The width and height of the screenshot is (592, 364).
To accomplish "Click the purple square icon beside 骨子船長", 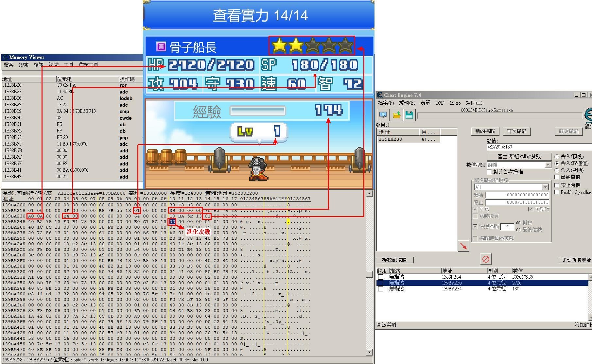I will click(x=161, y=46).
